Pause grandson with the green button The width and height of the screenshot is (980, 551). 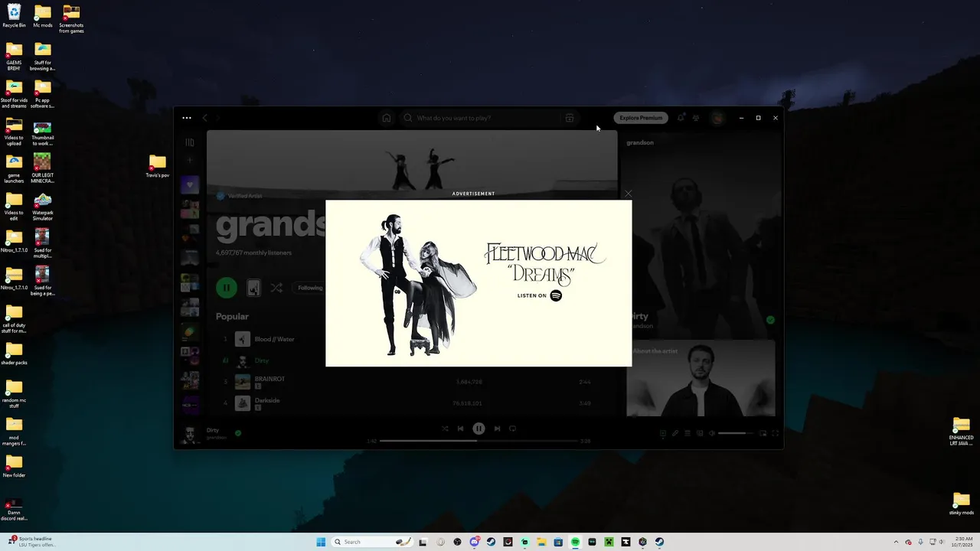(226, 288)
